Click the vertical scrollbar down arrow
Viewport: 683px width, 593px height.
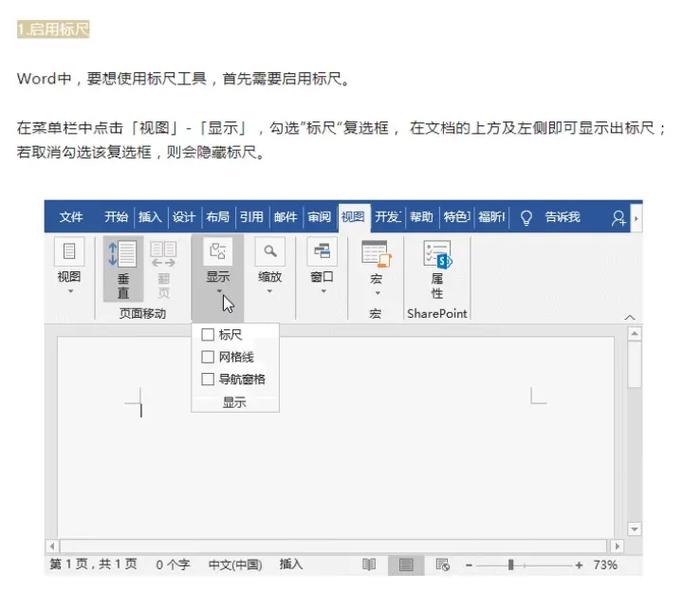click(x=634, y=529)
